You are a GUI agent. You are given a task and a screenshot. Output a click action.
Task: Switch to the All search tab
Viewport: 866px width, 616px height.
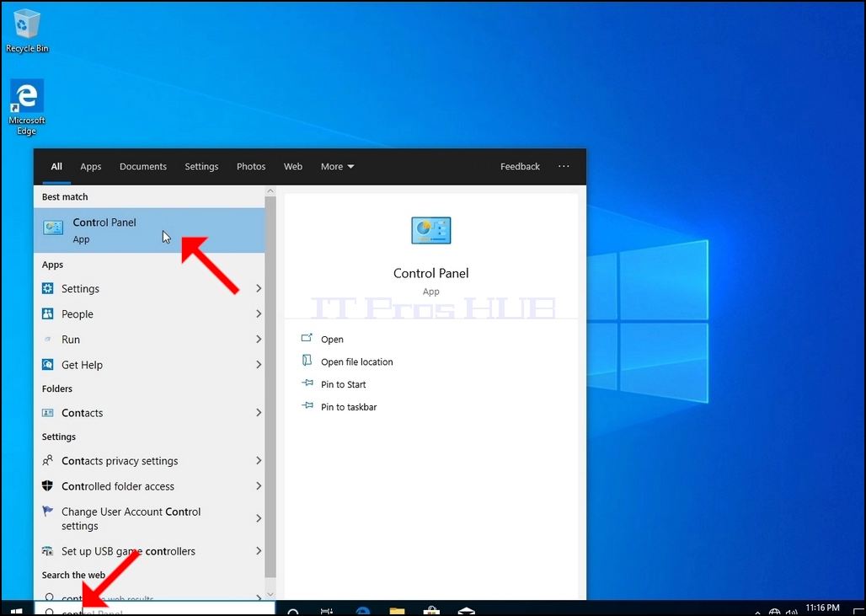point(56,166)
